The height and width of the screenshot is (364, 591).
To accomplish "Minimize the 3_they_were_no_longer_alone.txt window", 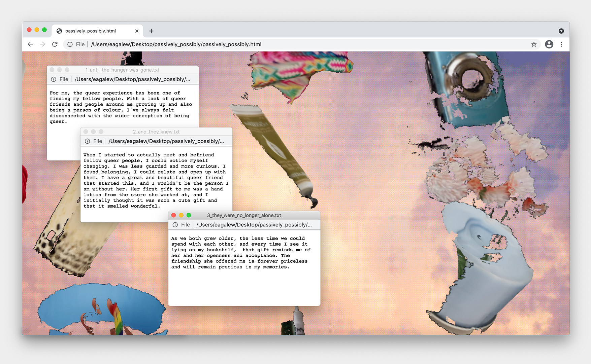I will point(181,215).
